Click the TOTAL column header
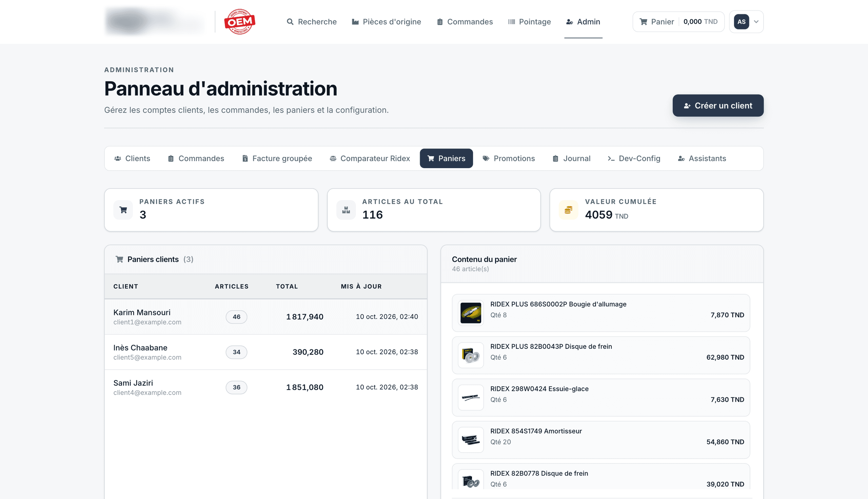 pyautogui.click(x=287, y=286)
